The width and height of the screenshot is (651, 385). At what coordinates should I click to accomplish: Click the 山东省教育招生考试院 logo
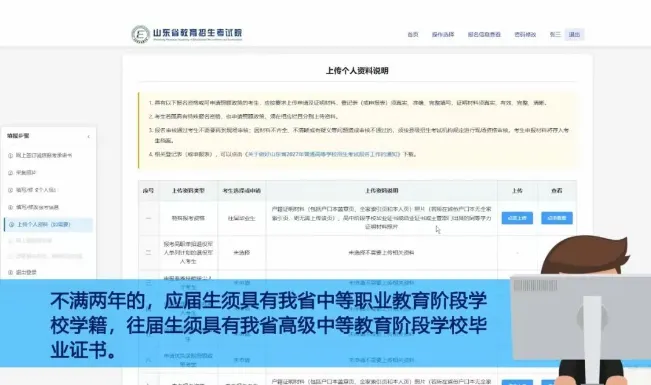point(187,34)
